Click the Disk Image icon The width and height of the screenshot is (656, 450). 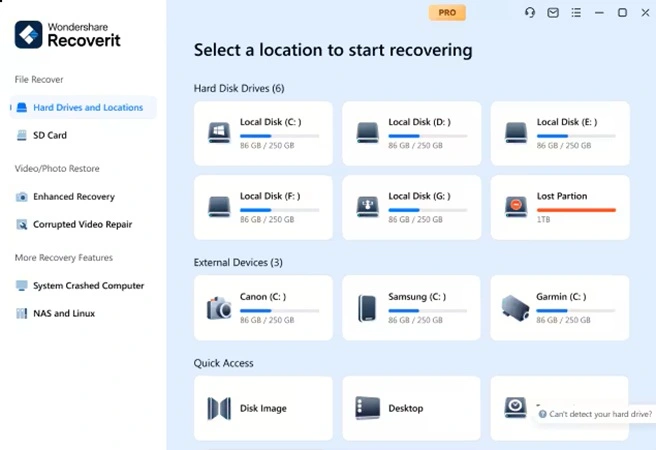pyautogui.click(x=219, y=408)
